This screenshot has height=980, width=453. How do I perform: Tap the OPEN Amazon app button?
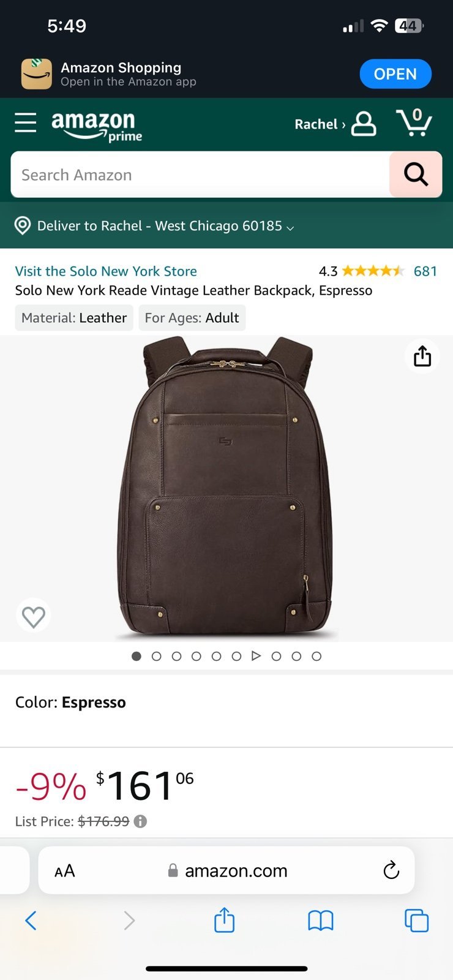[x=395, y=74]
